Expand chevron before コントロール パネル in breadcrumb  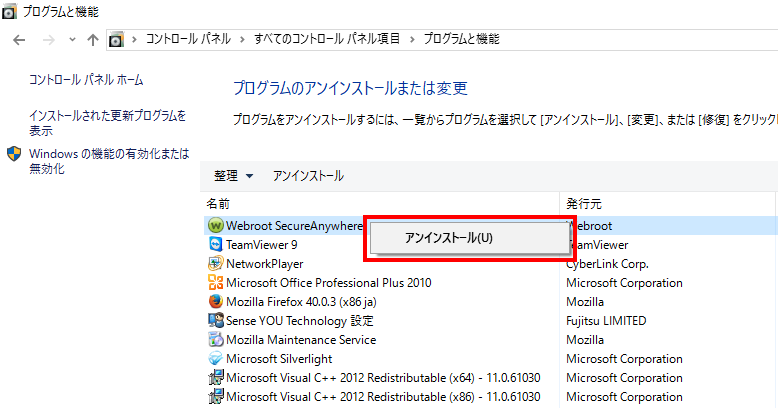coord(134,39)
